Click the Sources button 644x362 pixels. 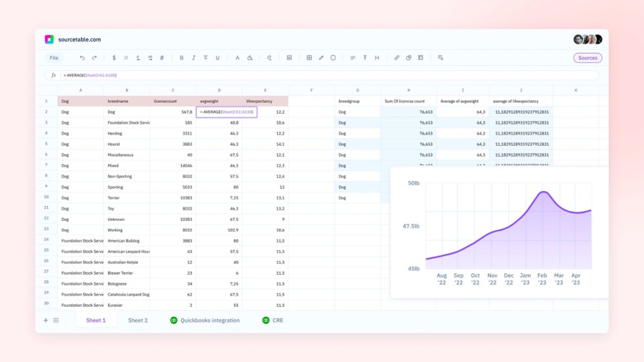pyautogui.click(x=588, y=58)
